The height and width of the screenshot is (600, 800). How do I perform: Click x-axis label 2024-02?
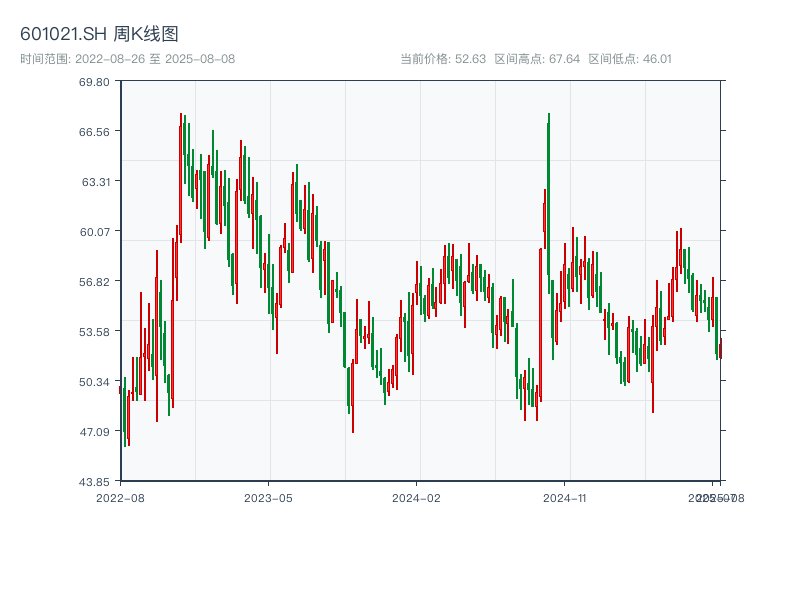(416, 498)
